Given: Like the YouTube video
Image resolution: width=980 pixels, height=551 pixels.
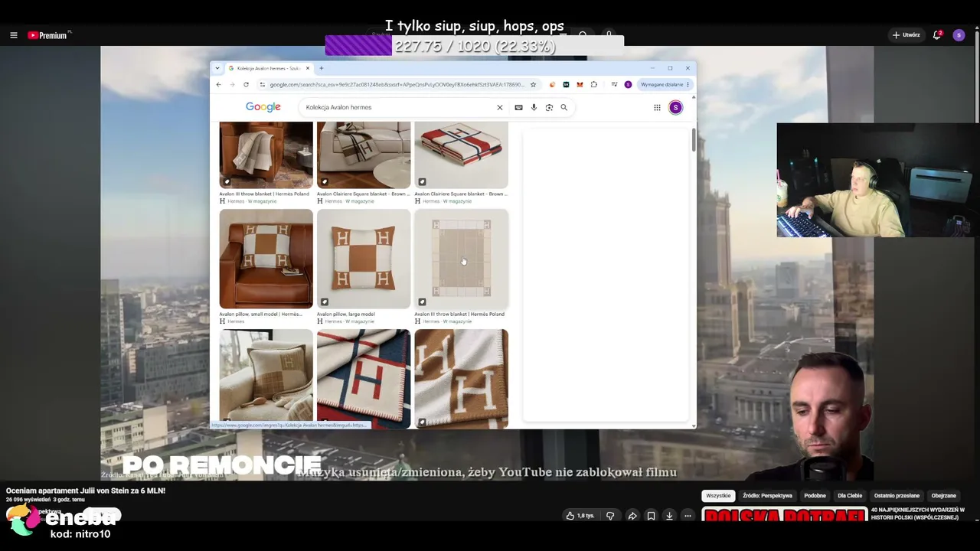Looking at the screenshot, I should (x=580, y=516).
